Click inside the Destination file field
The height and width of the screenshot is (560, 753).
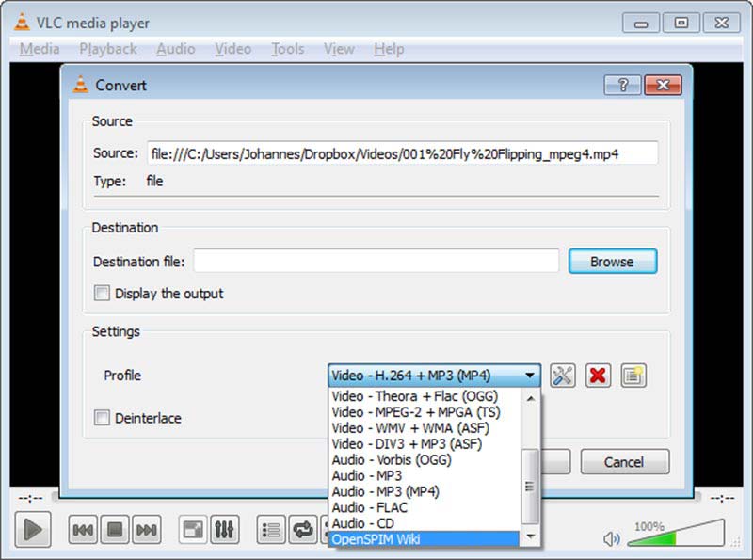[x=376, y=261]
